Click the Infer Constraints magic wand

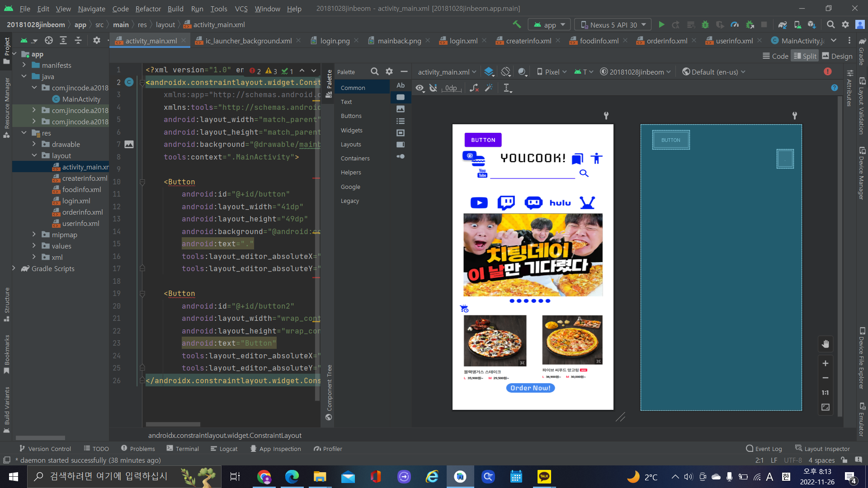[489, 88]
